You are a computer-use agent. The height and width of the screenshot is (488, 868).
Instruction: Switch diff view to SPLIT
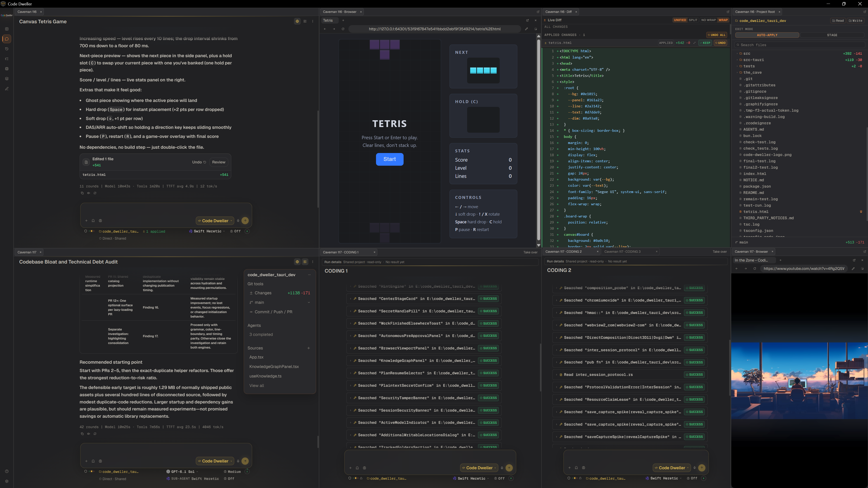pyautogui.click(x=693, y=20)
